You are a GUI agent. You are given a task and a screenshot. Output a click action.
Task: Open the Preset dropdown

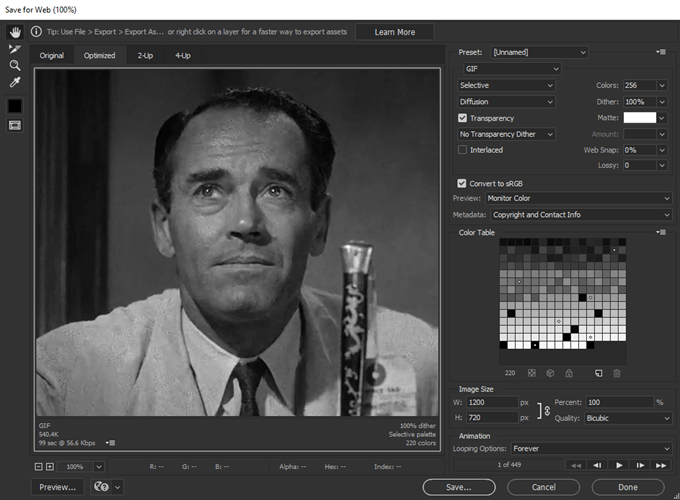pyautogui.click(x=539, y=52)
